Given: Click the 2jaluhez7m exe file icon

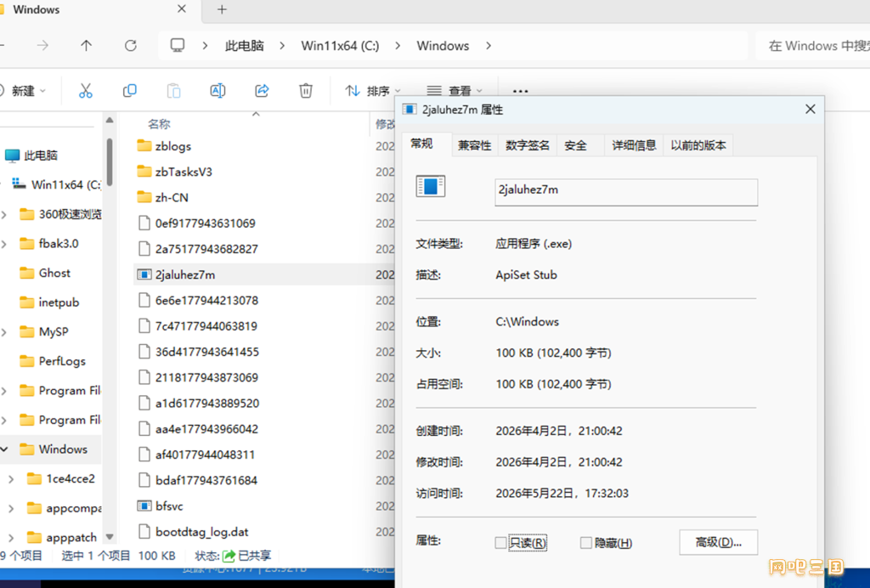Looking at the screenshot, I should click(144, 274).
